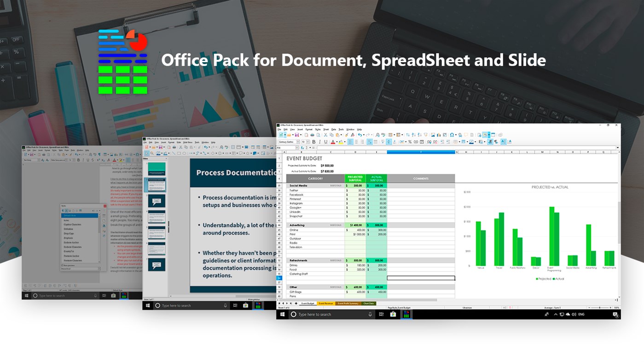The image size is (644, 362).
Task: Open the Insert Chart tool
Action: (439, 134)
